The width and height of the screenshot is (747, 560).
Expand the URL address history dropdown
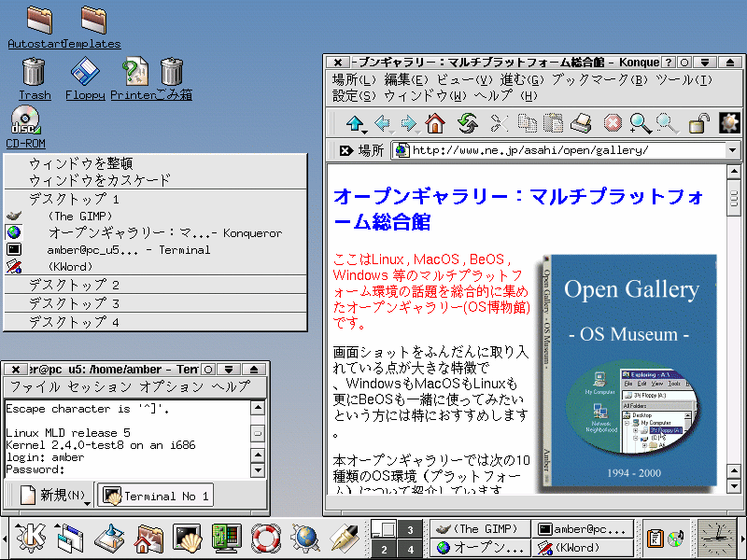[x=732, y=150]
